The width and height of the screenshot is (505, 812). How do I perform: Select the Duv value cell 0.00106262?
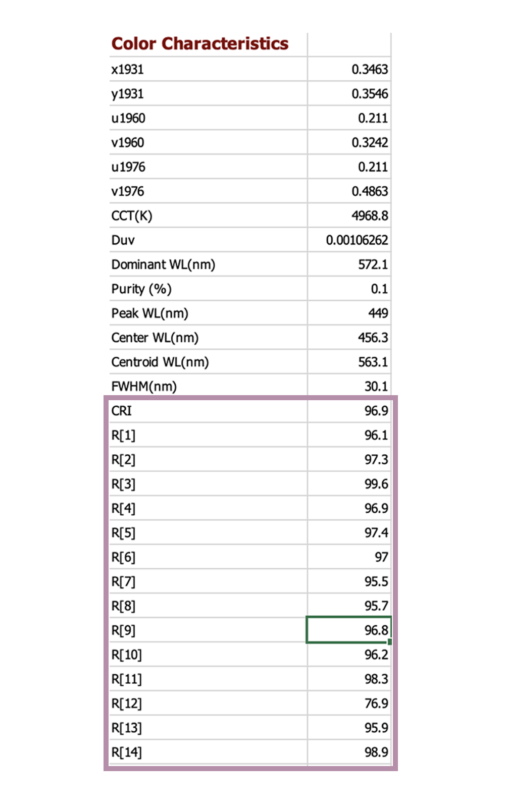pos(349,240)
